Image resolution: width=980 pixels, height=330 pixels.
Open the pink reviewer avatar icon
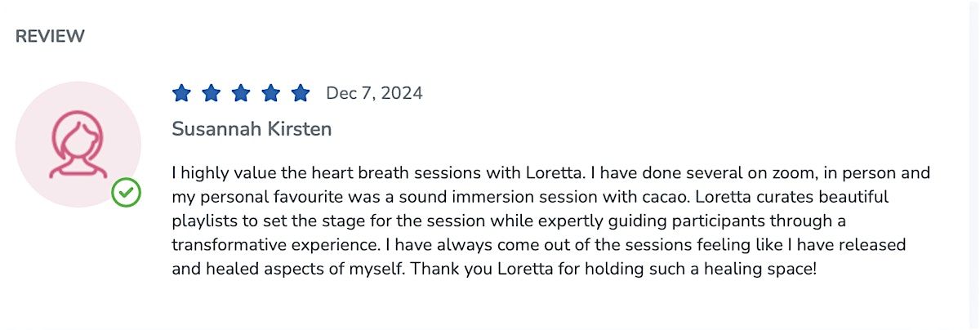tap(78, 145)
